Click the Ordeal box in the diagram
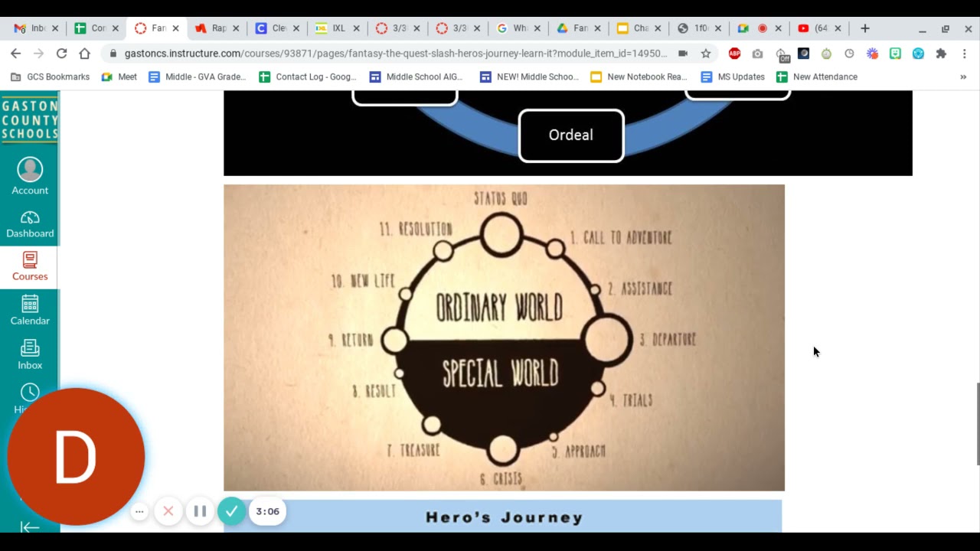 571,135
